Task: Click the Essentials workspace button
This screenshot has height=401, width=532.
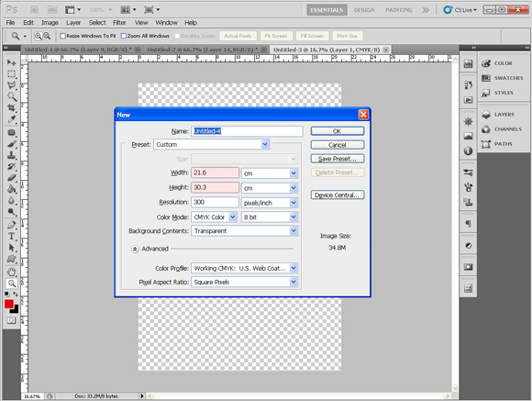Action: point(327,10)
